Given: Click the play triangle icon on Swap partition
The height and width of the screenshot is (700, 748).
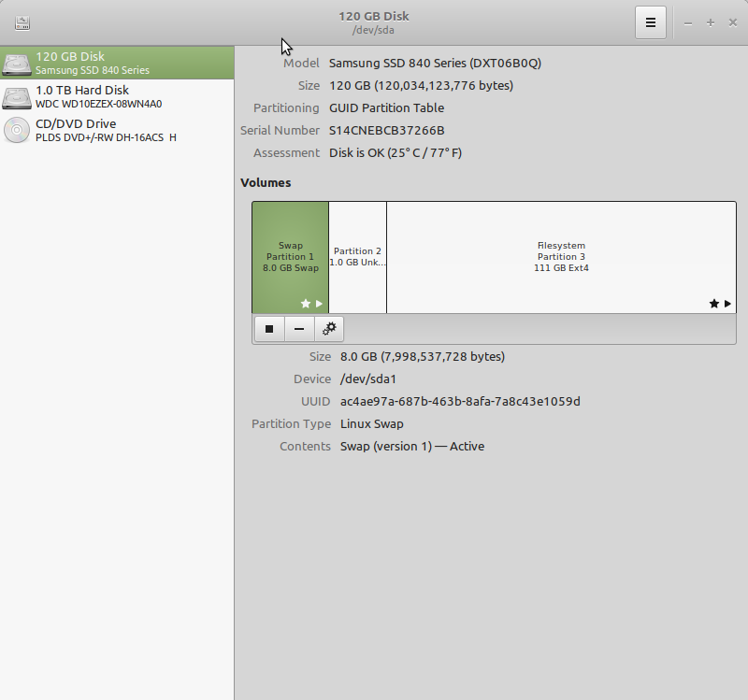Looking at the screenshot, I should pyautogui.click(x=319, y=304).
